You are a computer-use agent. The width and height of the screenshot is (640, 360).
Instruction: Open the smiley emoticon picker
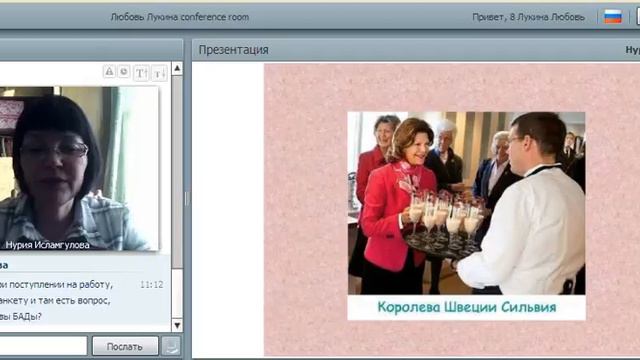click(x=124, y=72)
